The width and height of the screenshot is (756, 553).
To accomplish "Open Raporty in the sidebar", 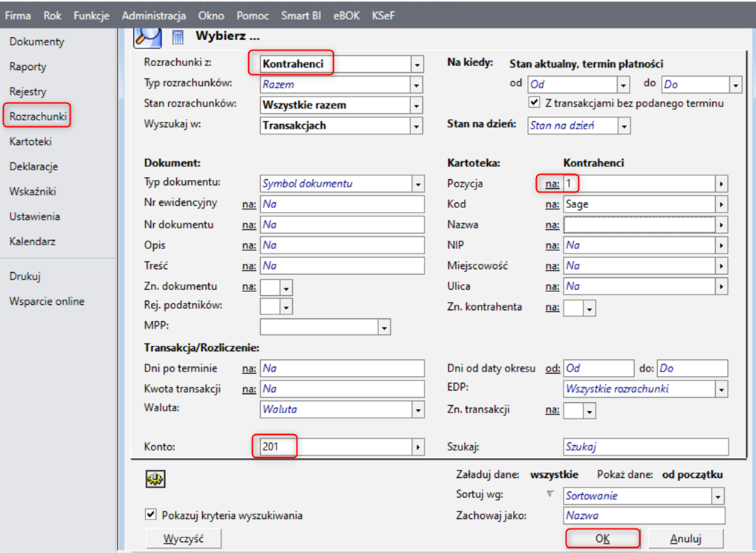I will click(28, 67).
